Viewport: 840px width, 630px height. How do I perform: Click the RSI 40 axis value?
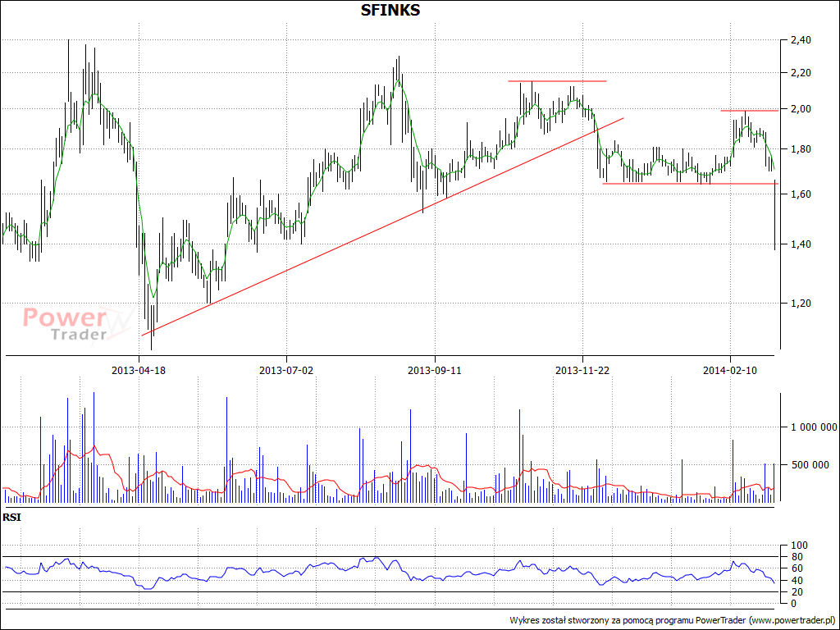[x=796, y=580]
